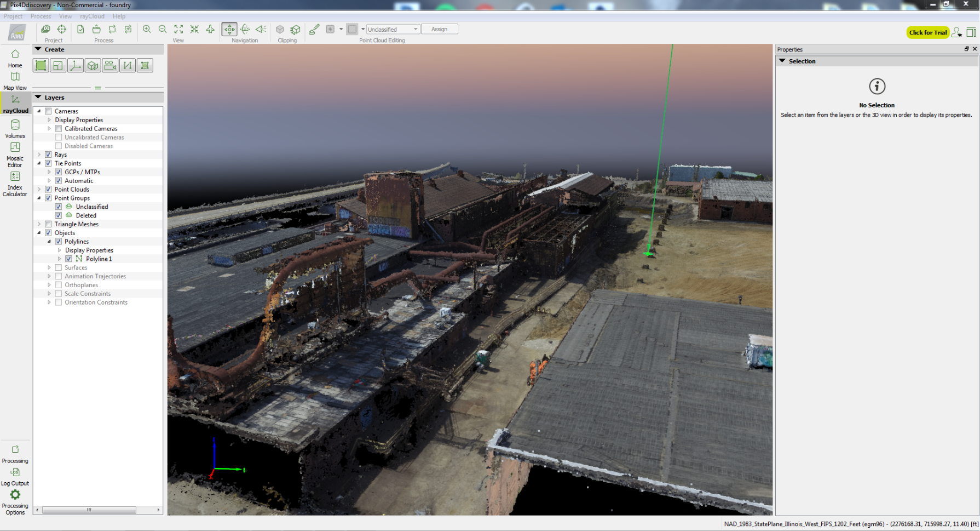Expand the Polyline 1 tree node

[59, 259]
